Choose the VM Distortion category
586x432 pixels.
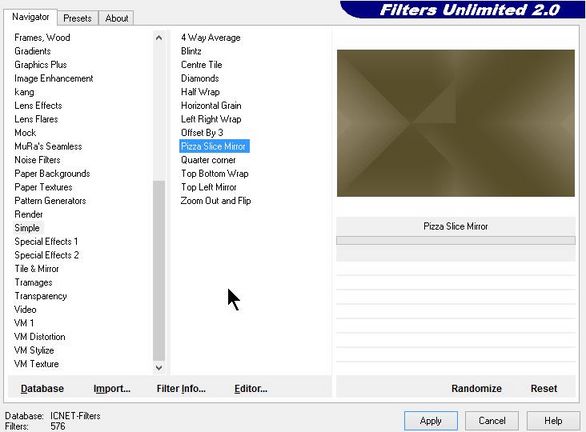click(x=40, y=337)
